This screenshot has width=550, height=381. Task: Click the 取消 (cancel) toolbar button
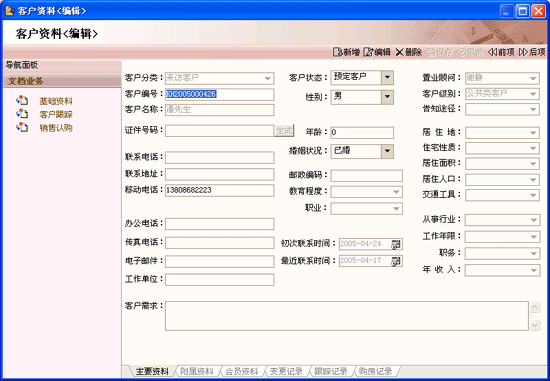pos(470,52)
